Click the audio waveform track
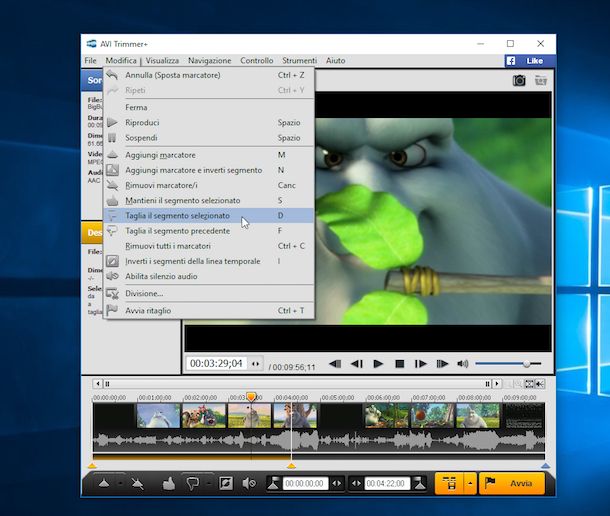This screenshot has width=610, height=516. 319,441
